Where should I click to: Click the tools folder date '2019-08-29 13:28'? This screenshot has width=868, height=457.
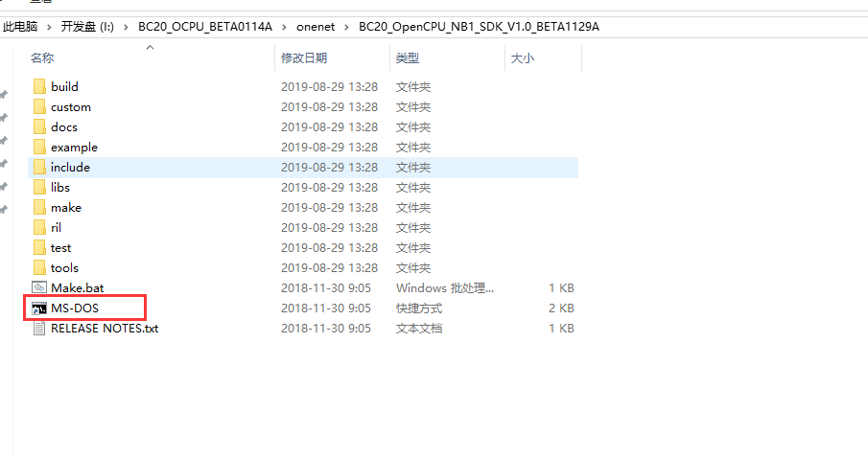[x=329, y=268]
